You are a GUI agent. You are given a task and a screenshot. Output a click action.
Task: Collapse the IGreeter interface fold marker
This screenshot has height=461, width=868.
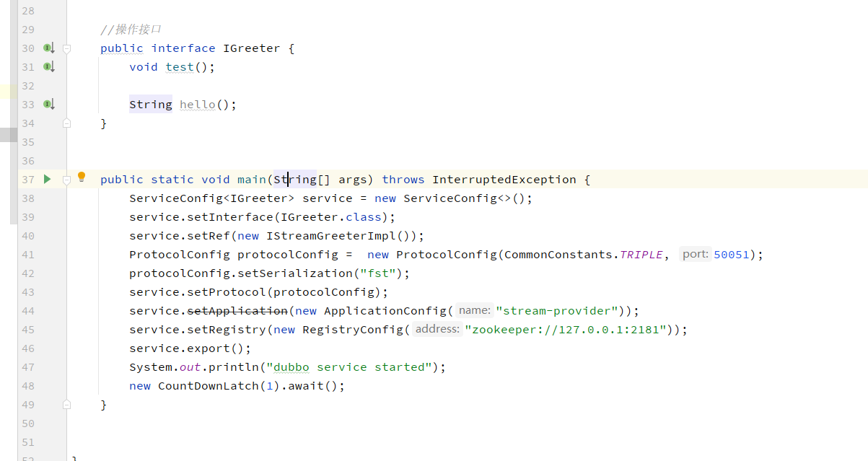(x=66, y=48)
